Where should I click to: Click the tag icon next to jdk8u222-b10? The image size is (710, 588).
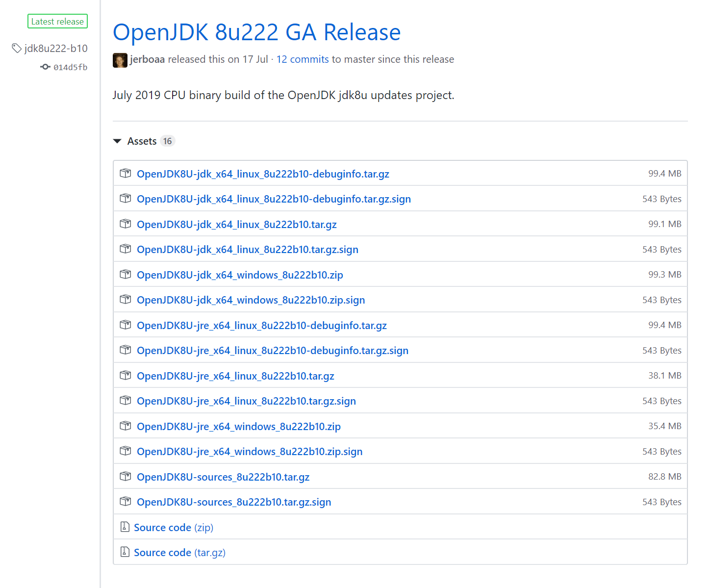coord(17,48)
